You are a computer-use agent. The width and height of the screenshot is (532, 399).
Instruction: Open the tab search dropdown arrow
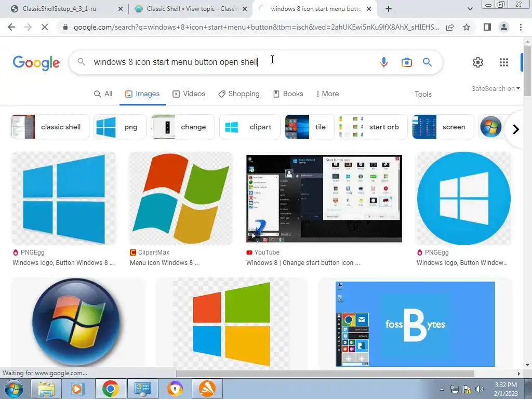point(470,9)
